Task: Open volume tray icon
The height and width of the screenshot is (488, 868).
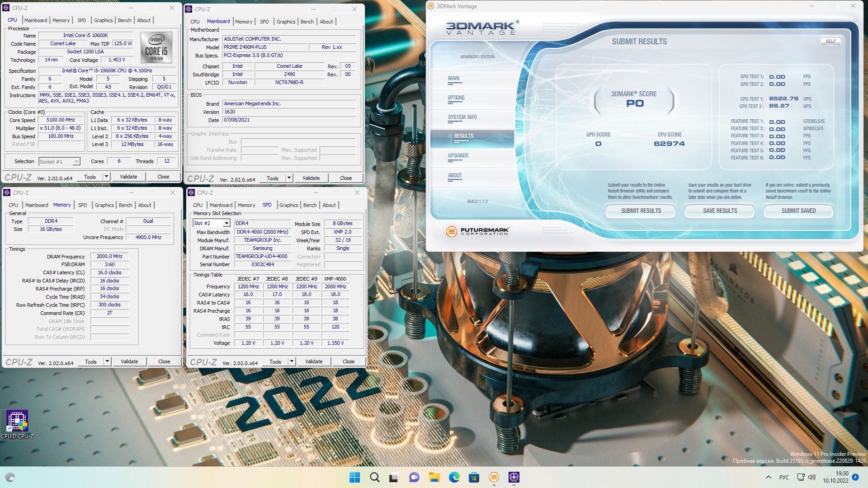Action: pos(812,477)
